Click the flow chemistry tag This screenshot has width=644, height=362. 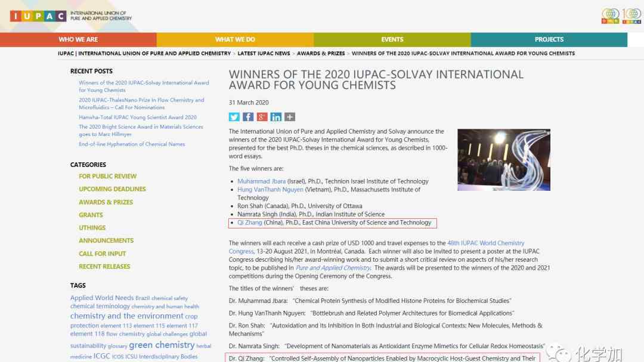pyautogui.click(x=126, y=334)
